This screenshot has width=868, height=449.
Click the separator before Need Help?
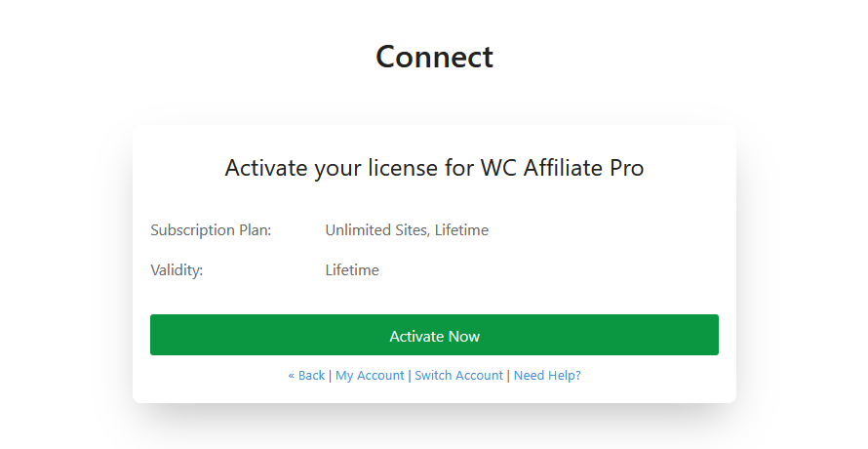[508, 376]
